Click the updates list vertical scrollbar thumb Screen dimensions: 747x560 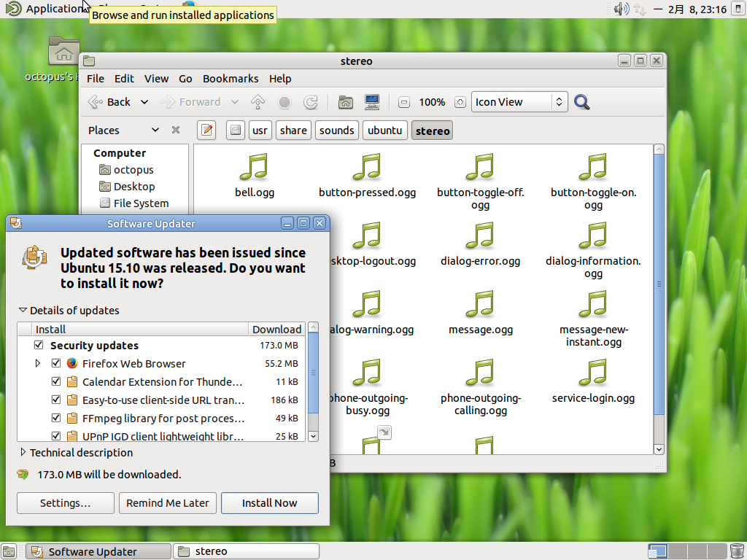pos(313,373)
